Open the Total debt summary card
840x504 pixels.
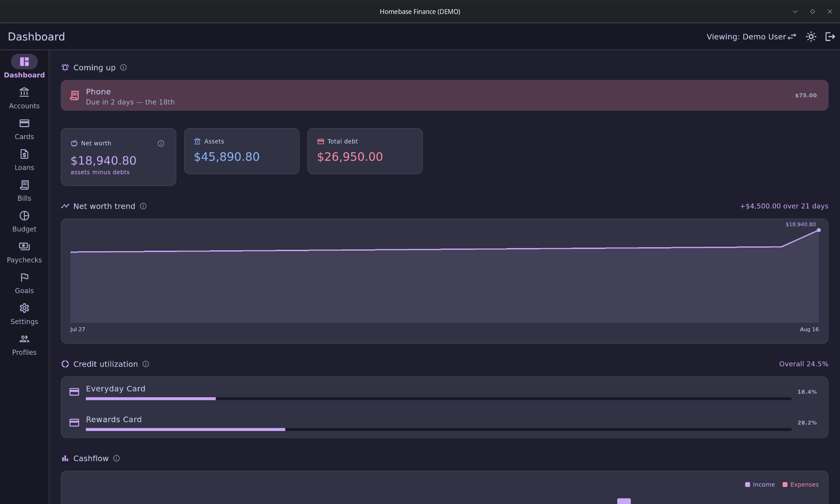365,151
